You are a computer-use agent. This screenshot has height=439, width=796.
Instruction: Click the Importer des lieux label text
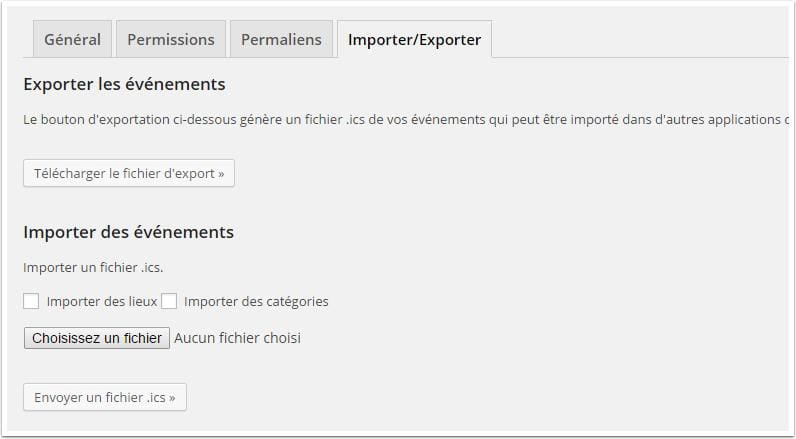pyautogui.click(x=101, y=301)
